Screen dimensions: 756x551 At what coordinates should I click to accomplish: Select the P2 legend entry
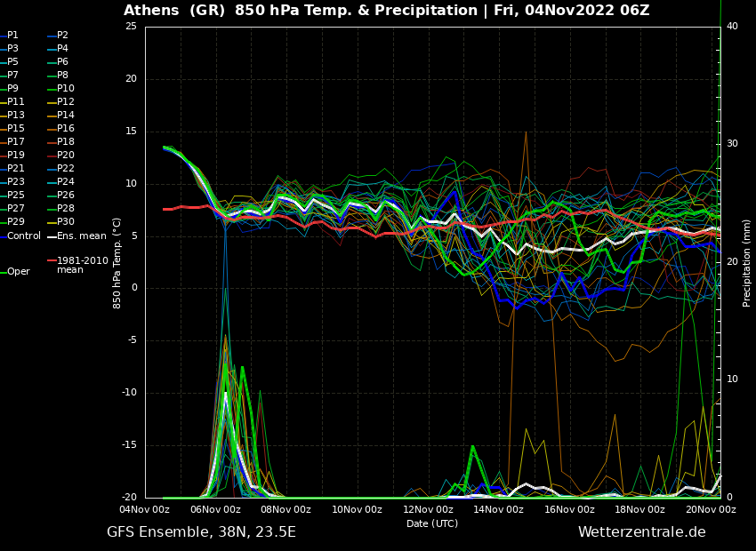tap(58, 36)
